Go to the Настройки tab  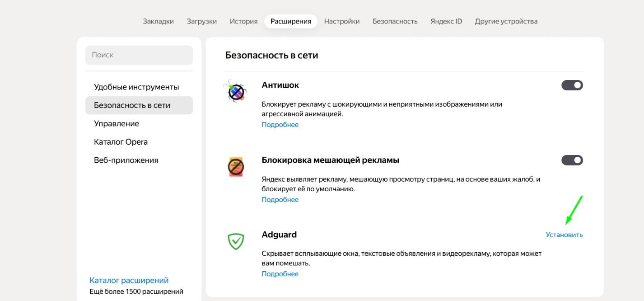pos(342,21)
